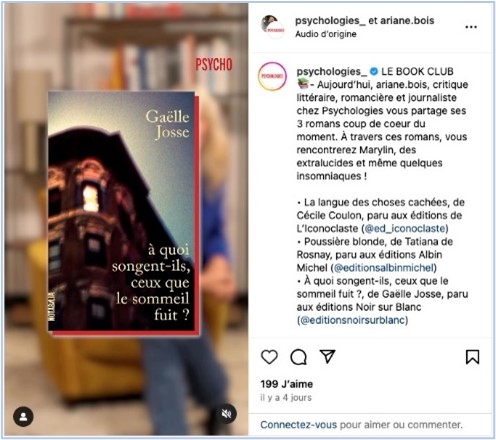Viewport: 496px width, 440px height.
Task: Open the ariane.bois profile from the header
Action: tap(407, 21)
